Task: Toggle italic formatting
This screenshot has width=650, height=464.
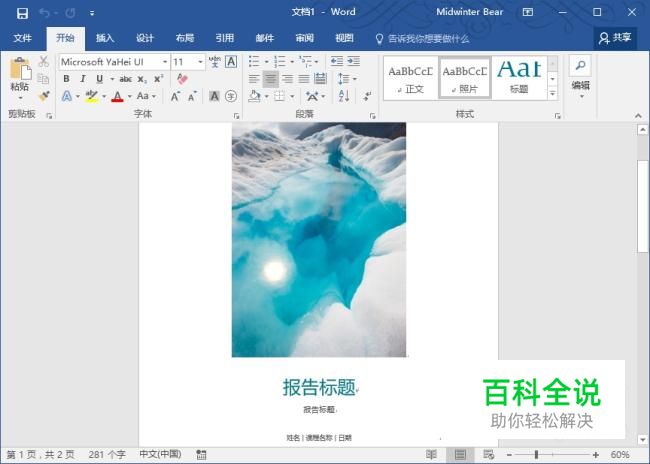Action: click(x=83, y=79)
